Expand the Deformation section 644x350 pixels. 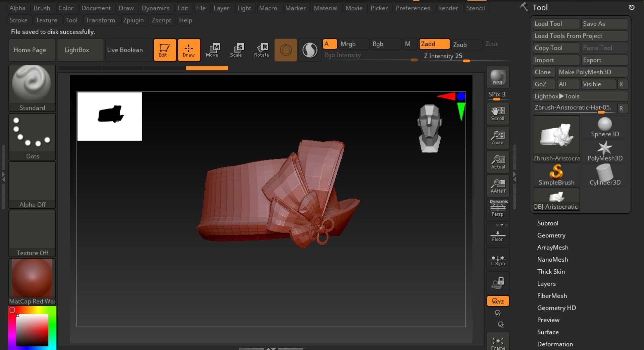[x=555, y=344]
